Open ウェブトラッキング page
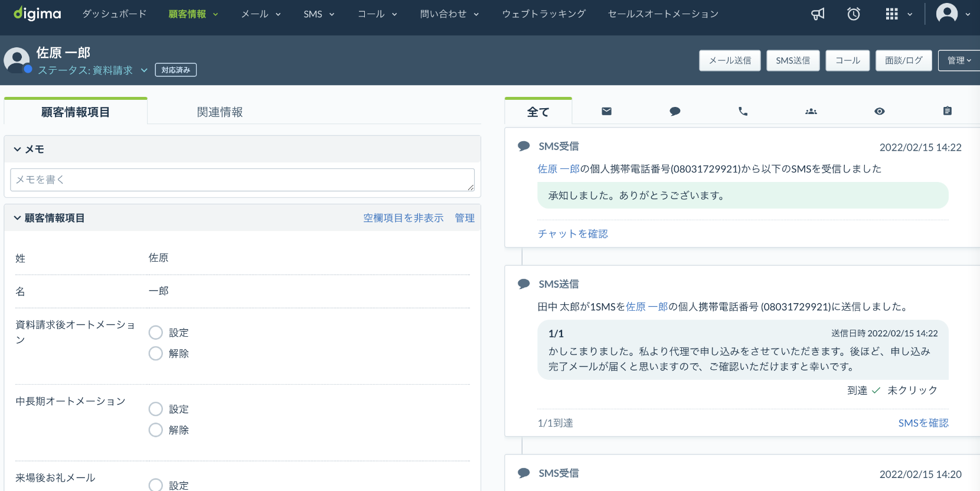 coord(544,14)
